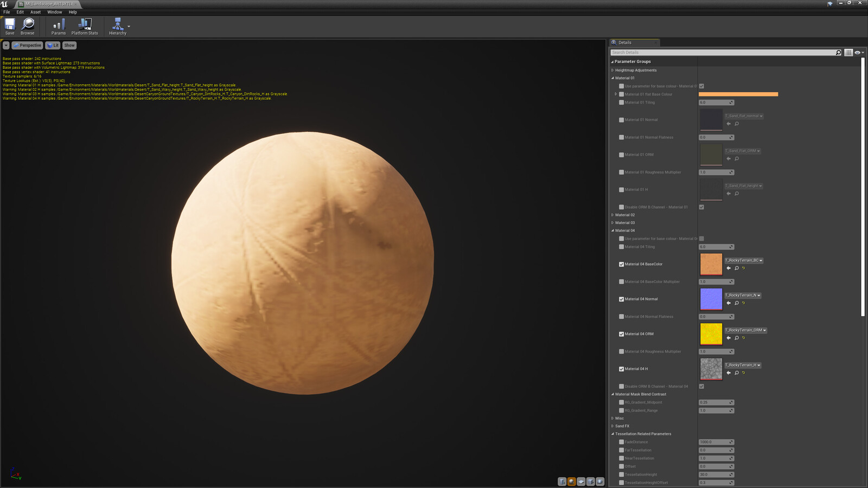
Task: Click the Material 04 BaseColor texture thumbnail
Action: coord(711,264)
